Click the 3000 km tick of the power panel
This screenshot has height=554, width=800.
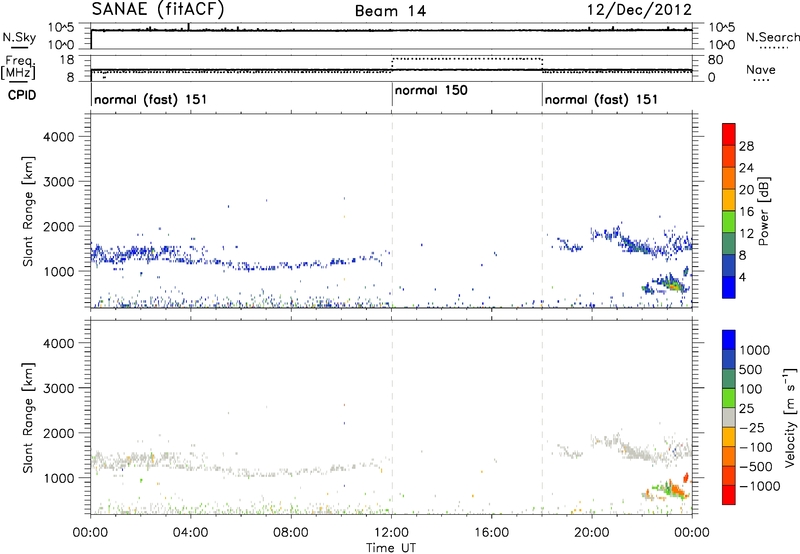[59, 182]
